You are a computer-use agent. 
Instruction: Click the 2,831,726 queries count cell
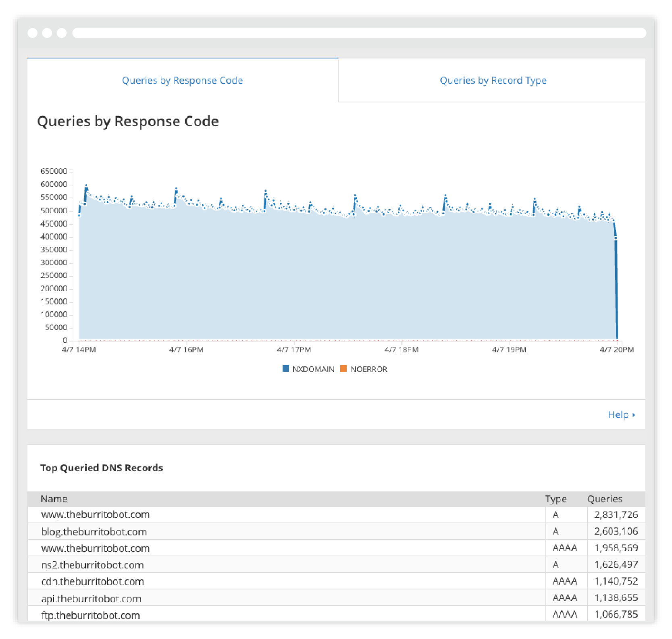(x=616, y=515)
